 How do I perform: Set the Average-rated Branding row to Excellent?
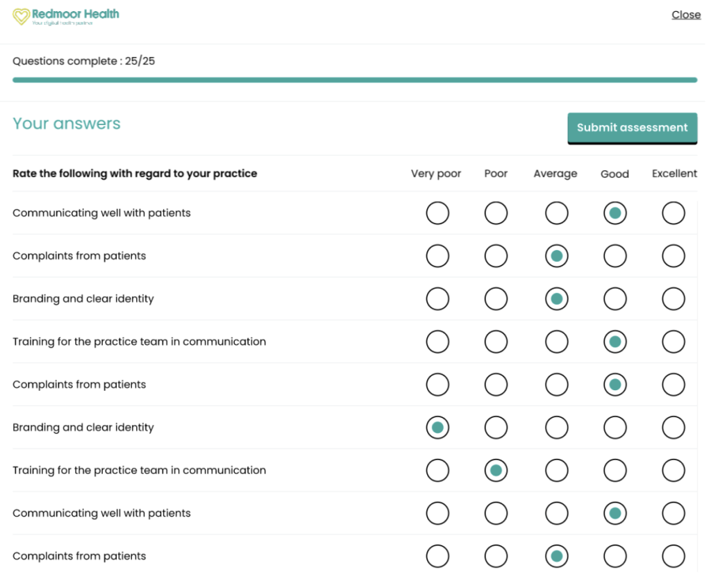673,299
